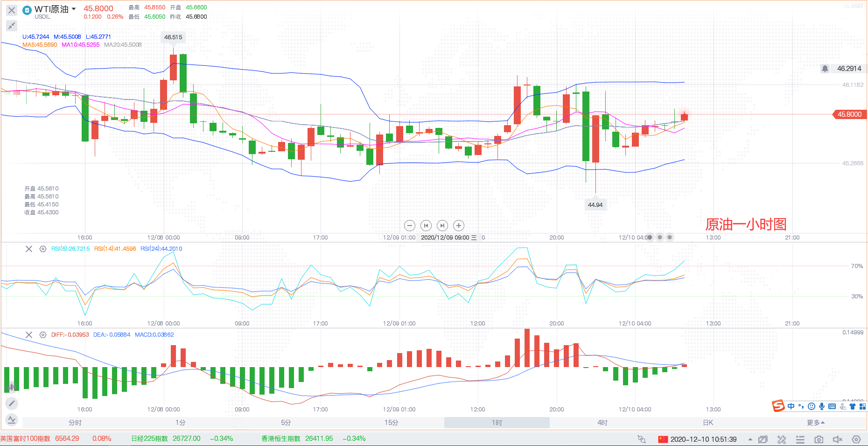Zoom in the chart with plus button

click(459, 226)
